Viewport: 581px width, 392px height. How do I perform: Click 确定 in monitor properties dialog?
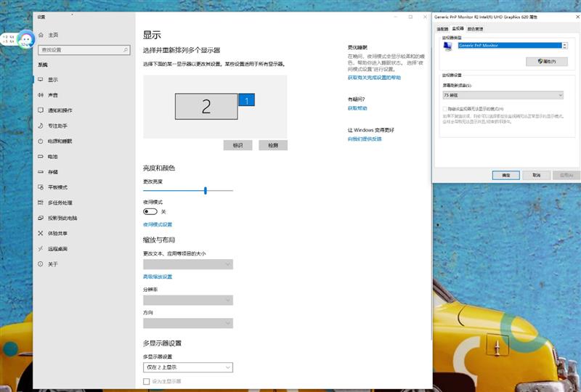pyautogui.click(x=505, y=175)
